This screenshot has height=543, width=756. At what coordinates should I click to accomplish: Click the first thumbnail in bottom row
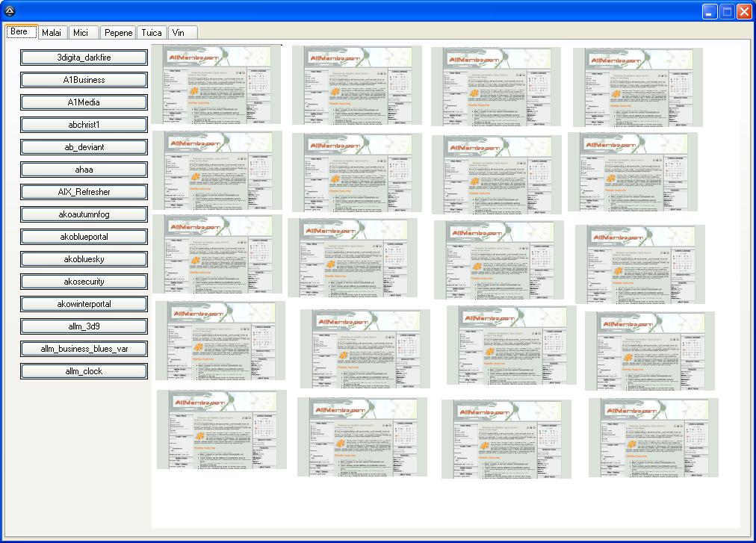(x=222, y=429)
